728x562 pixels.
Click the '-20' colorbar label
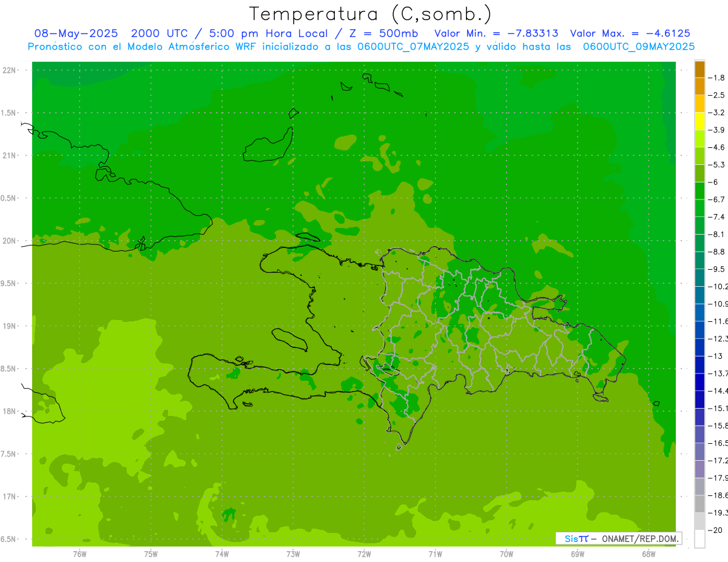tap(715, 530)
